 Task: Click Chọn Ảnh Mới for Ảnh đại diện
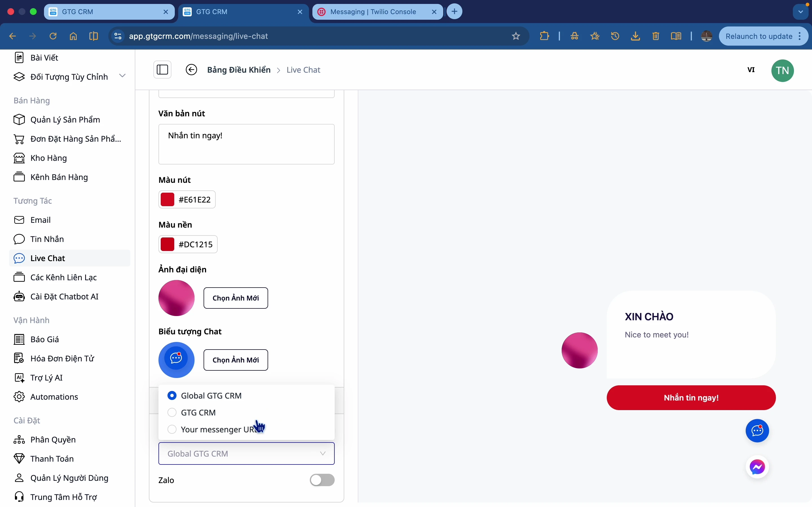[x=235, y=298]
